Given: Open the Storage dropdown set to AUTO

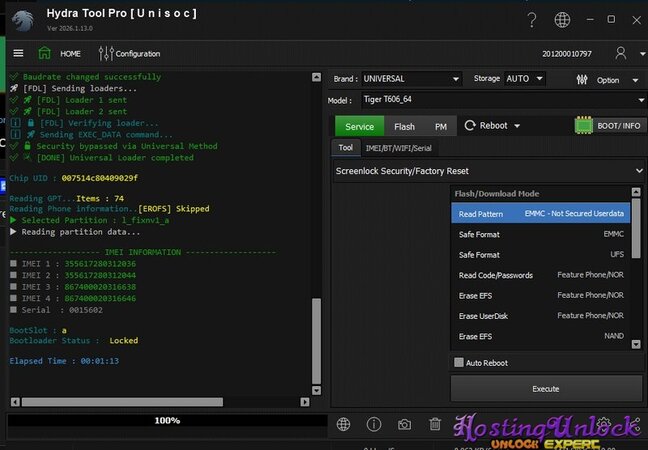Looking at the screenshot, I should click(525, 78).
